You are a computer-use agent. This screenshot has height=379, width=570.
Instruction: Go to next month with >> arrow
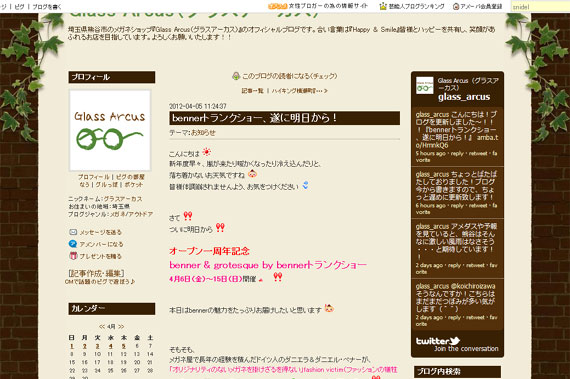[121, 326]
